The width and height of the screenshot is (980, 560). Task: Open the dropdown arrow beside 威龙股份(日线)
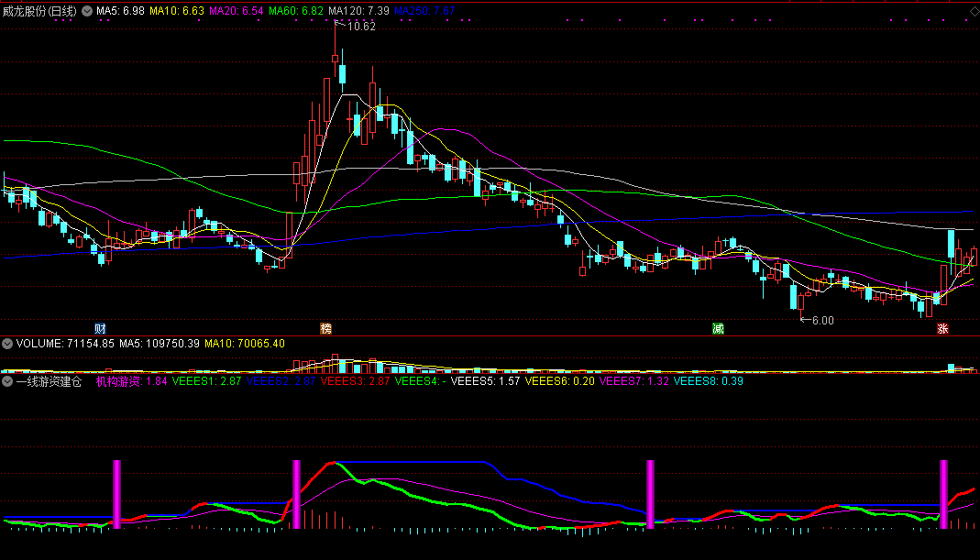click(x=87, y=11)
